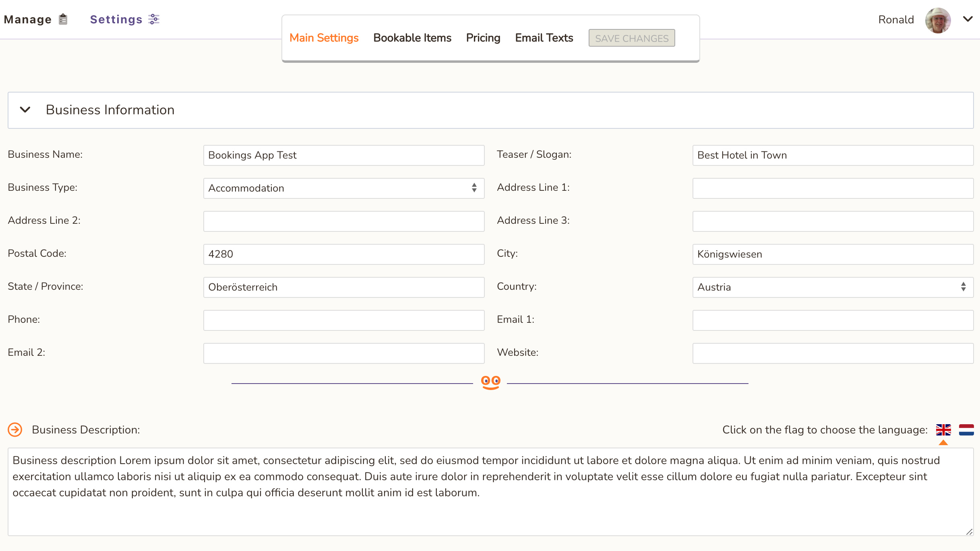This screenshot has width=980, height=551.
Task: Click Ronald's profile avatar
Action: point(938,20)
